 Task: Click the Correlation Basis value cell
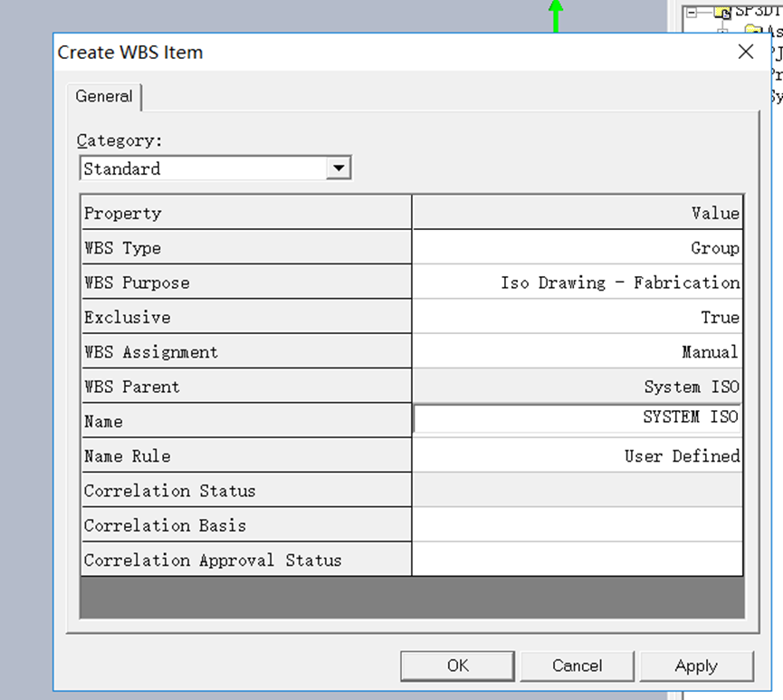(578, 525)
